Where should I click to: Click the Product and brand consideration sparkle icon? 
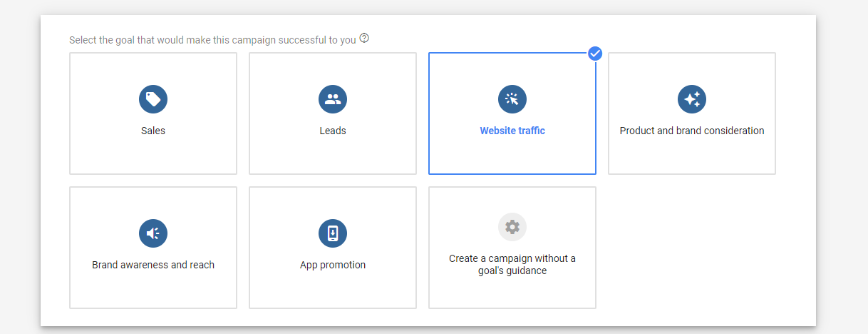(692, 98)
